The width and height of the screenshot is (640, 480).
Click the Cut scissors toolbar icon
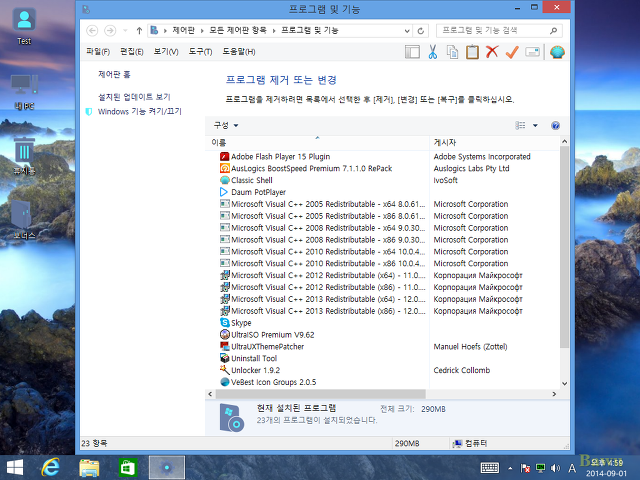pyautogui.click(x=433, y=52)
